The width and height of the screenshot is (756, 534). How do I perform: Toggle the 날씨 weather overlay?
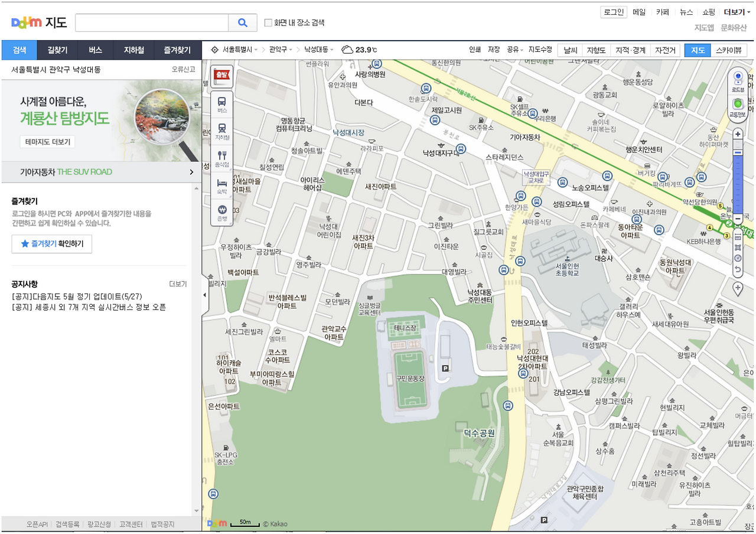(x=570, y=50)
